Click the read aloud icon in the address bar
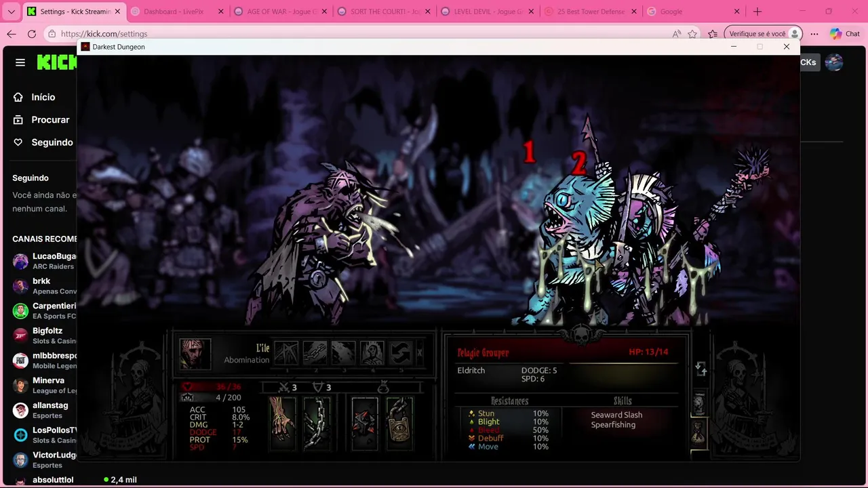This screenshot has height=488, width=868. [x=676, y=34]
